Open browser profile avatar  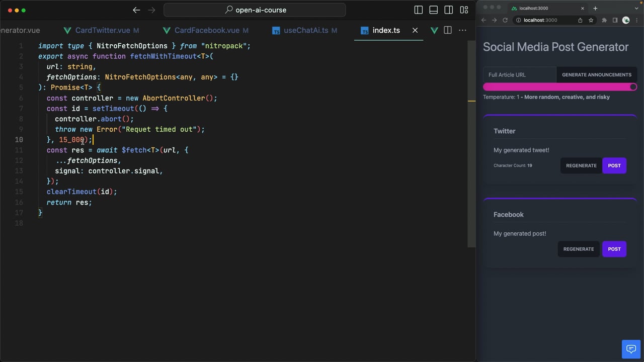tap(626, 20)
